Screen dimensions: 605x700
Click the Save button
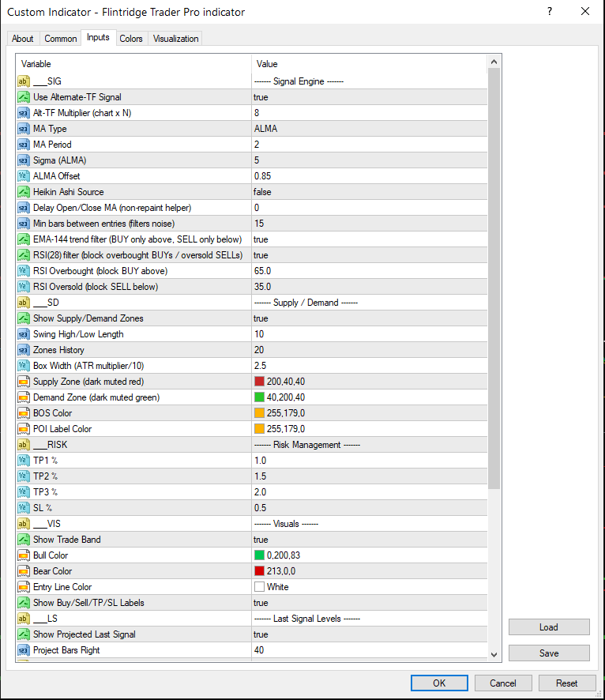(549, 653)
